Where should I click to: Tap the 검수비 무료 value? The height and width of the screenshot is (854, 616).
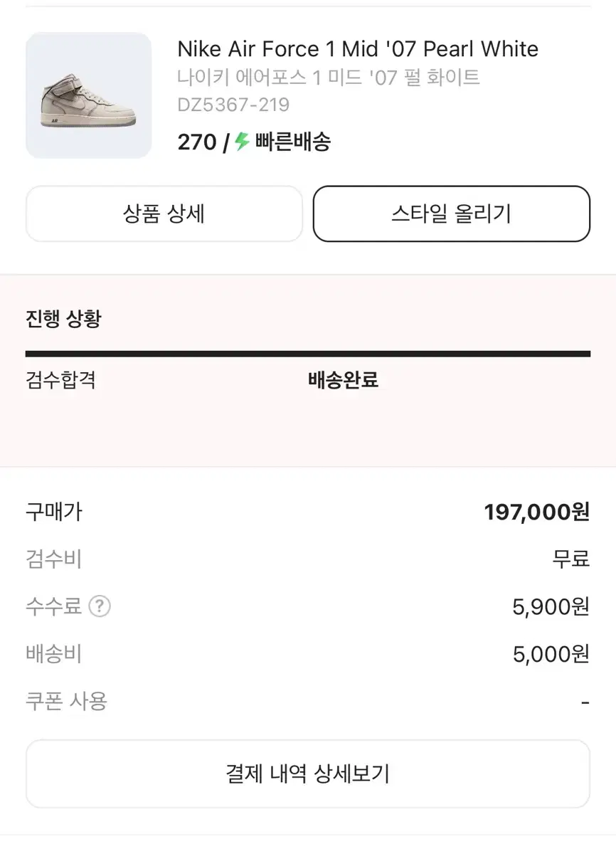pos(571,559)
